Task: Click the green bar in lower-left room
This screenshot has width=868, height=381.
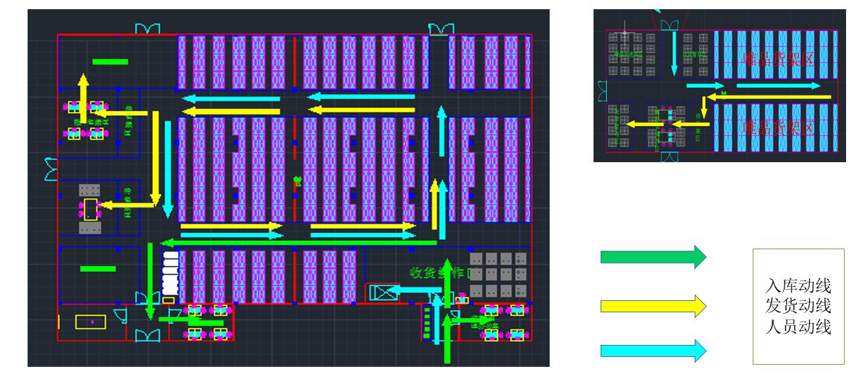Action: click(x=98, y=268)
